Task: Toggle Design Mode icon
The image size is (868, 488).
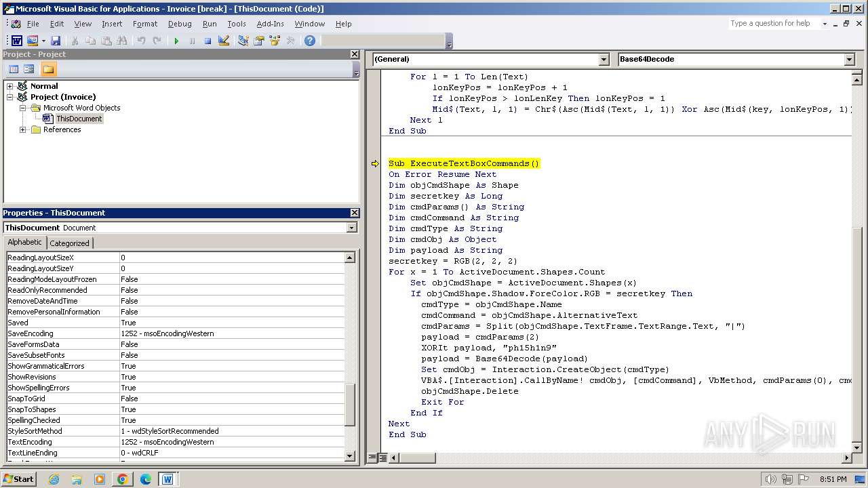Action: pyautogui.click(x=223, y=41)
